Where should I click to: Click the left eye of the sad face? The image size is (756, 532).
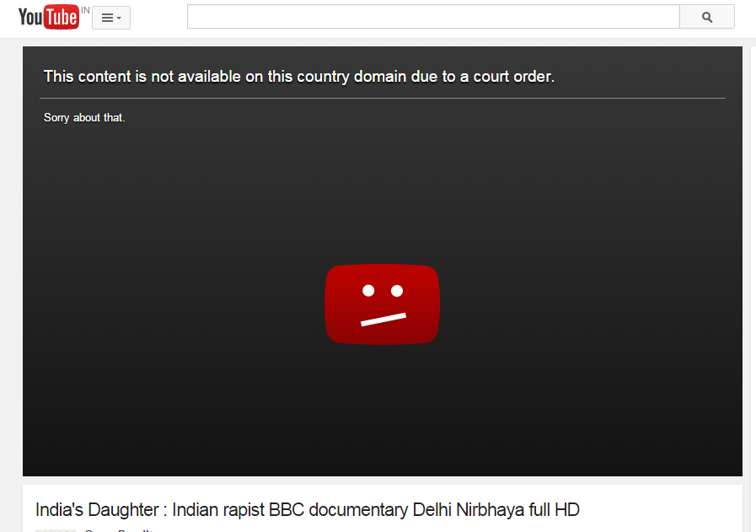point(368,290)
